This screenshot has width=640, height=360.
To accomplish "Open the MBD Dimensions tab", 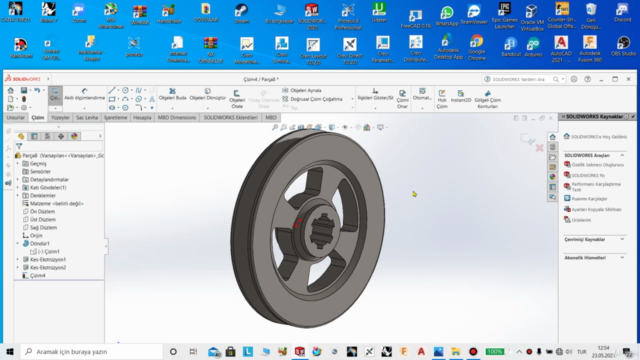I will [177, 118].
